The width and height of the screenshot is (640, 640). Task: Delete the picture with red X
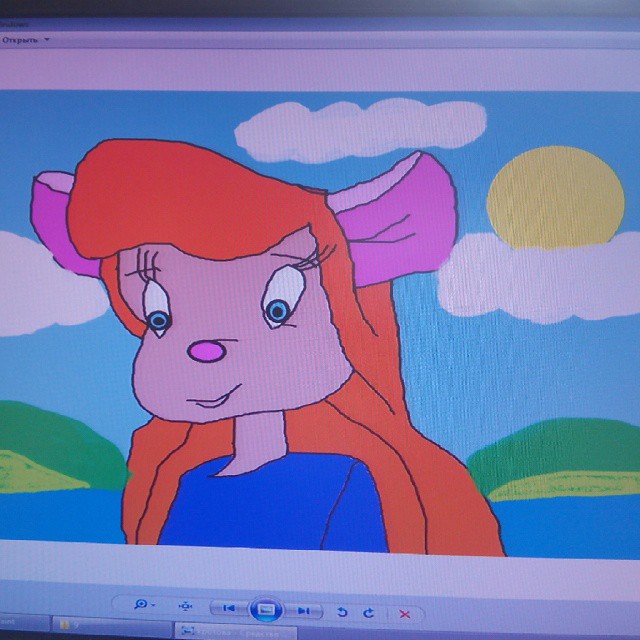tap(404, 614)
